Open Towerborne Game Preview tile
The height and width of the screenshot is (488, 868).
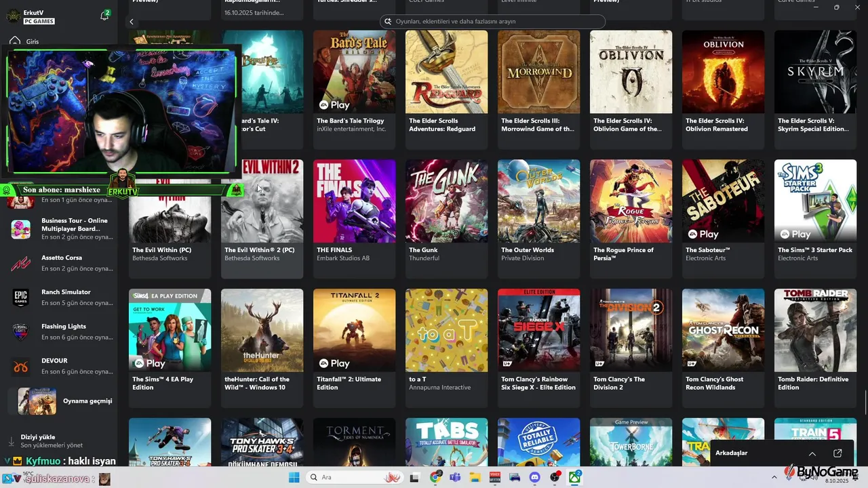(631, 442)
